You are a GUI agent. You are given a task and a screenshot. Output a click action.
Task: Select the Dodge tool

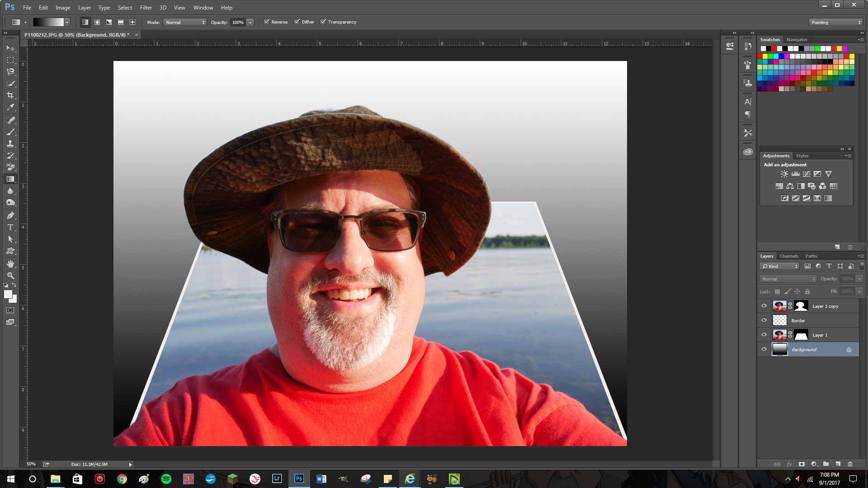pyautogui.click(x=10, y=202)
